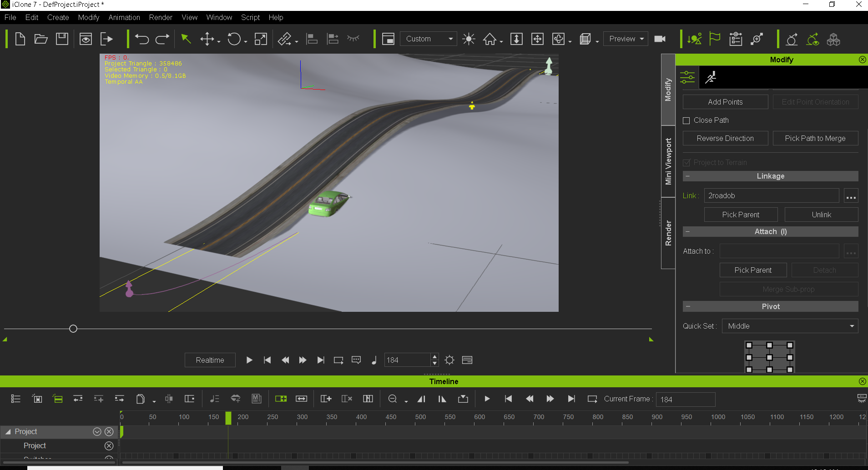
Task: Click the Reverse Direction button
Action: click(x=725, y=139)
